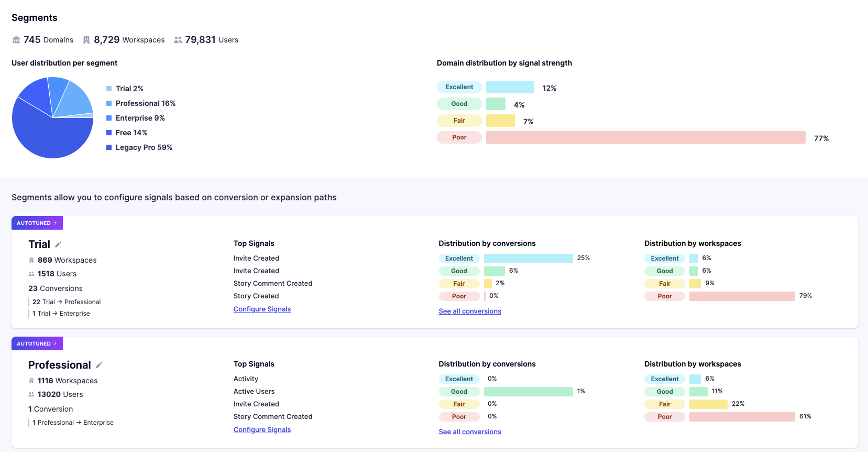Click Professional's Fair 22% workspaces bar
Image resolution: width=868 pixels, height=452 pixels.
708,404
